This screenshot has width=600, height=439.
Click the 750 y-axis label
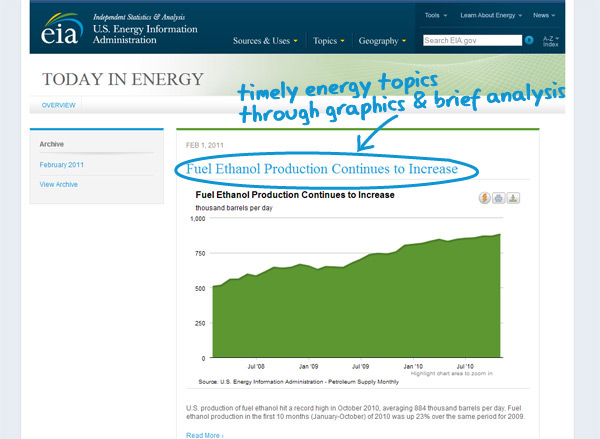tap(200, 253)
